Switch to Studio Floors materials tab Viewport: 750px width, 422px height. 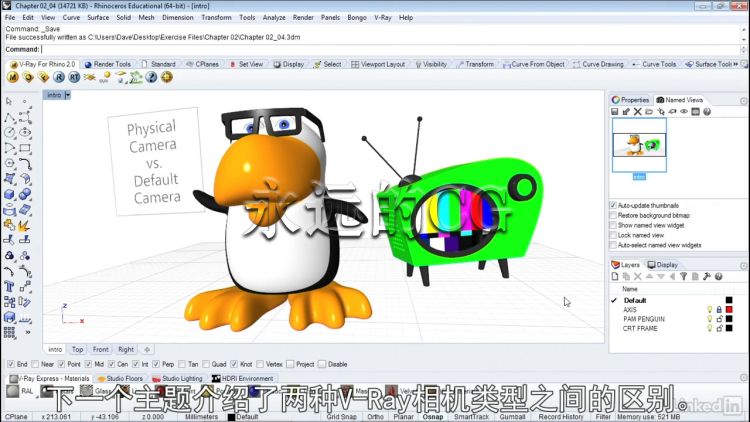click(120, 378)
